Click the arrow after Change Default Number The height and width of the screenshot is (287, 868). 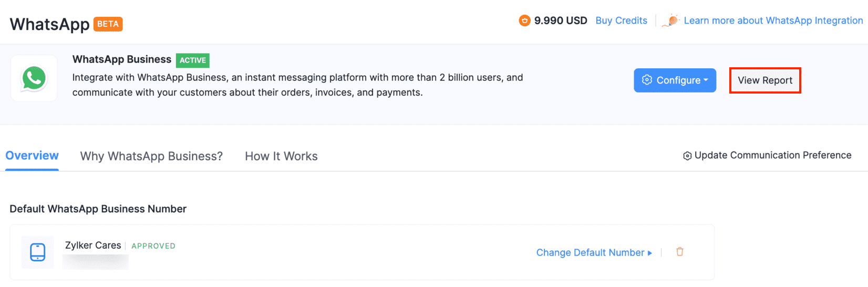tap(650, 253)
